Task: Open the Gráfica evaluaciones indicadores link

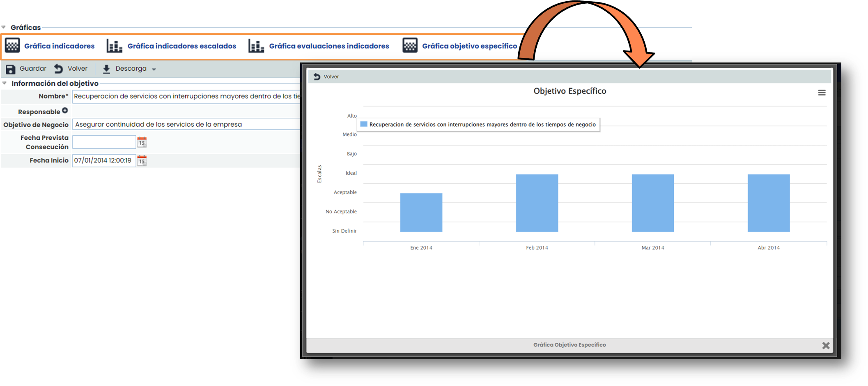Action: (329, 46)
